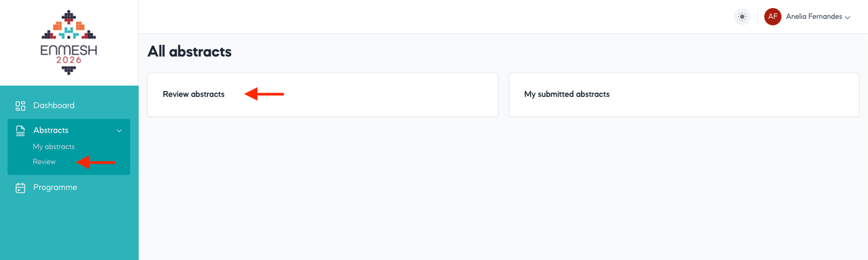Click red arrow beside sidebar Review item
868x260 pixels.
97,162
